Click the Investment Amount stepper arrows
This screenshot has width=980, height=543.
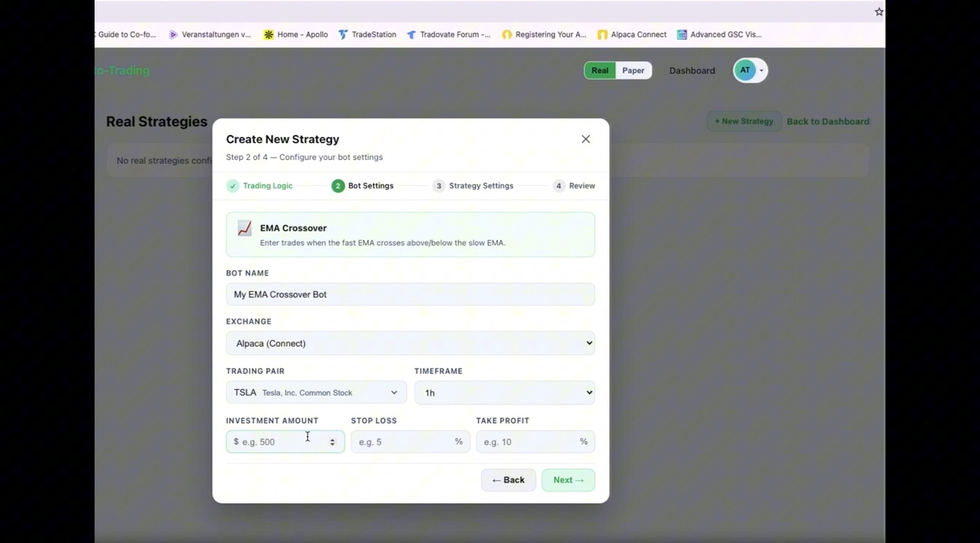tap(332, 442)
